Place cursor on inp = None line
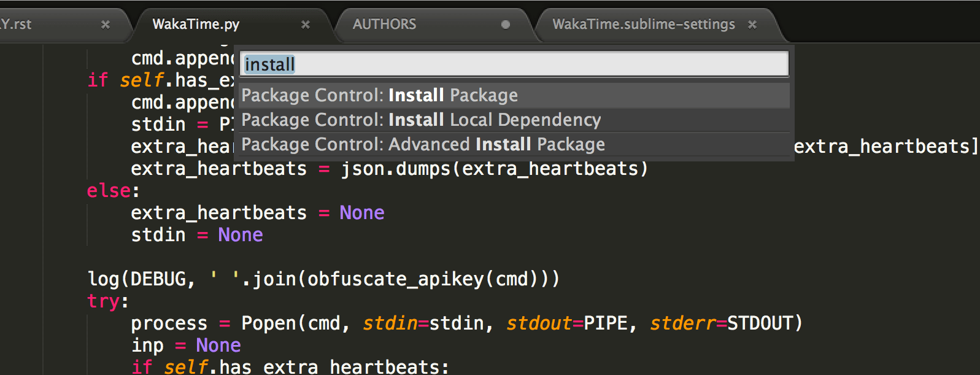Screen dimensions: 980x375 pos(186,346)
